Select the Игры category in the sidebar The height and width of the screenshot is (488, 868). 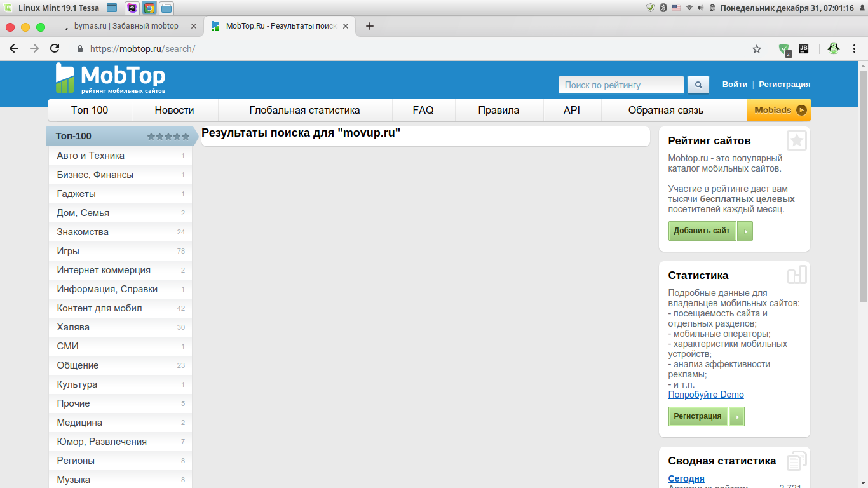click(68, 251)
